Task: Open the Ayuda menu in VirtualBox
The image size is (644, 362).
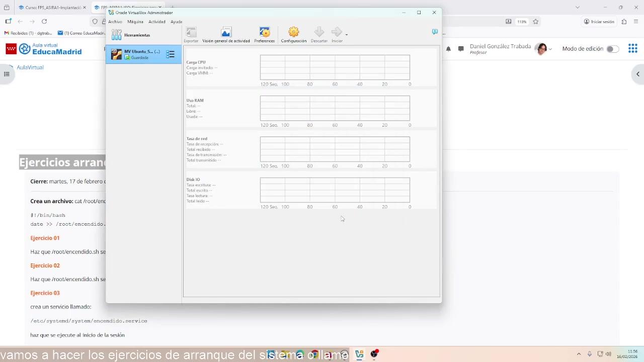Action: [x=176, y=22]
